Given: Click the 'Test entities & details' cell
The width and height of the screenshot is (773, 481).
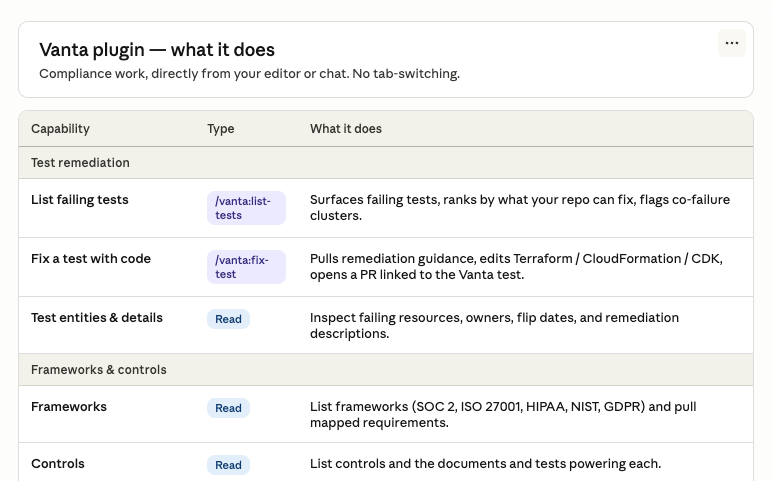Looking at the screenshot, I should tap(97, 317).
